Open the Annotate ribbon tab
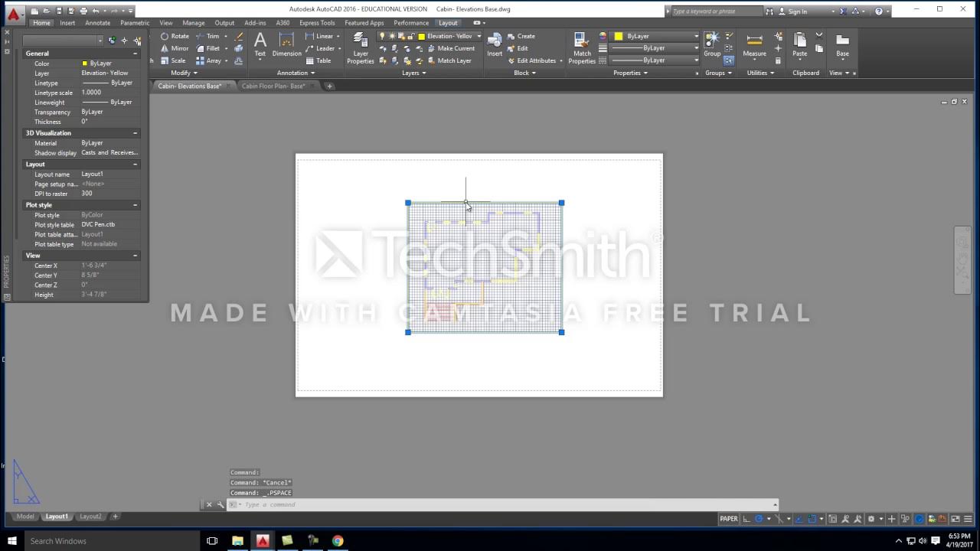Screen dimensions: 980x551 coord(97,23)
